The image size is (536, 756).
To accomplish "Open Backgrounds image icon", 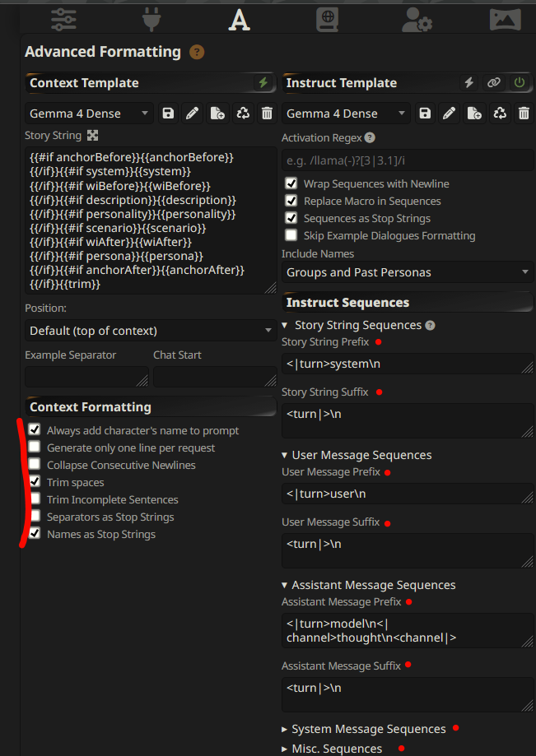I will click(x=505, y=21).
